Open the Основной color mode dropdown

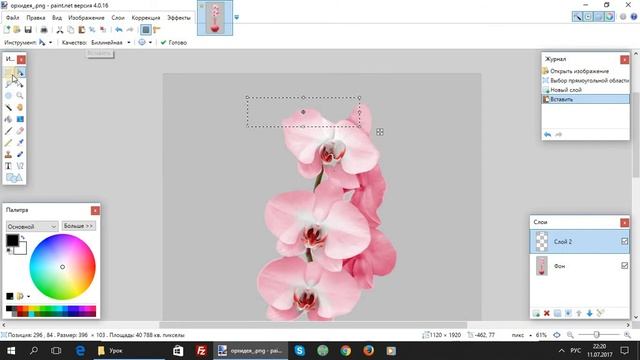(x=32, y=226)
